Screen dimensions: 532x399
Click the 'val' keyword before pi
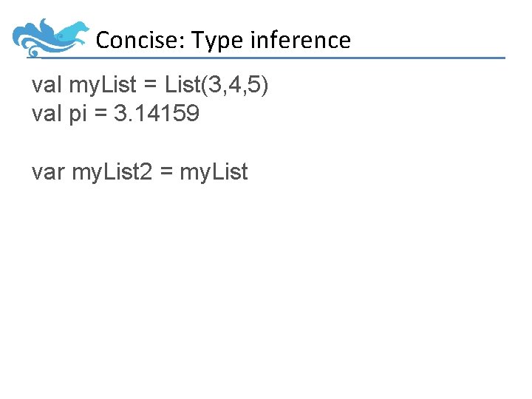(47, 114)
